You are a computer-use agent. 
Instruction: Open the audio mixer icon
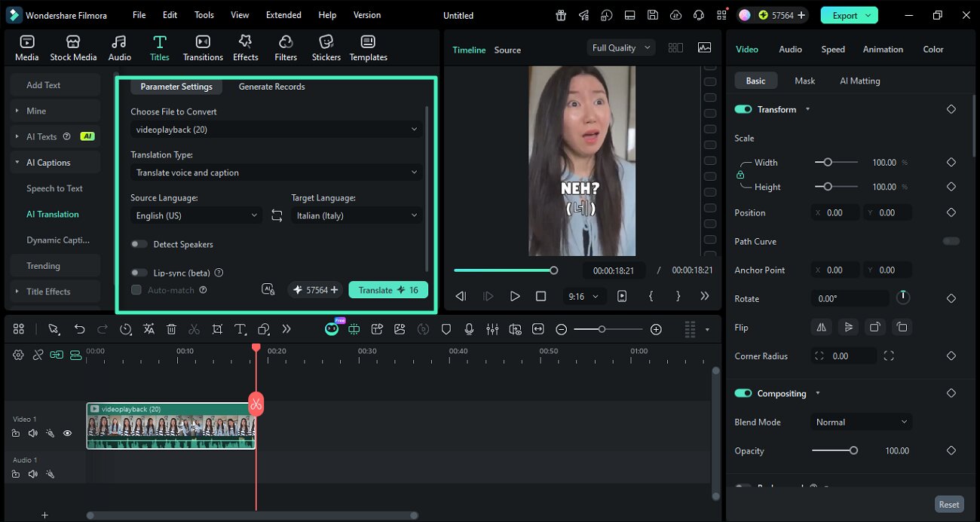pos(492,329)
